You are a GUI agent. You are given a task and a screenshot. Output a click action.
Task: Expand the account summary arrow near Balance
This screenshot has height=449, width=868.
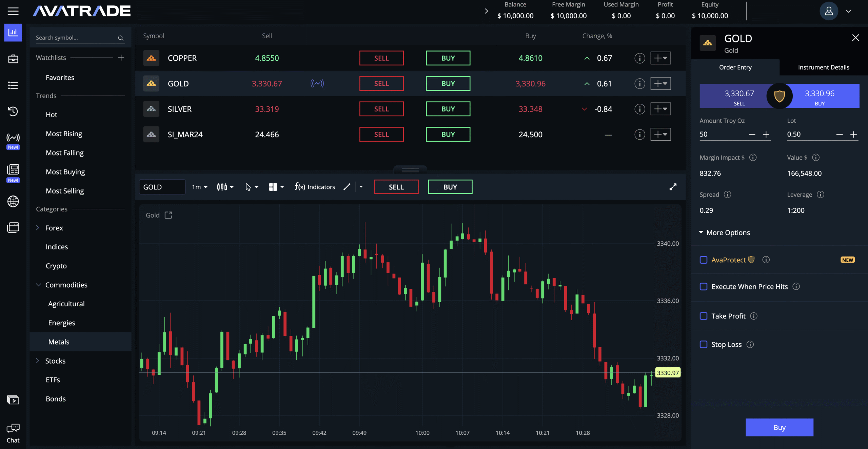[486, 11]
